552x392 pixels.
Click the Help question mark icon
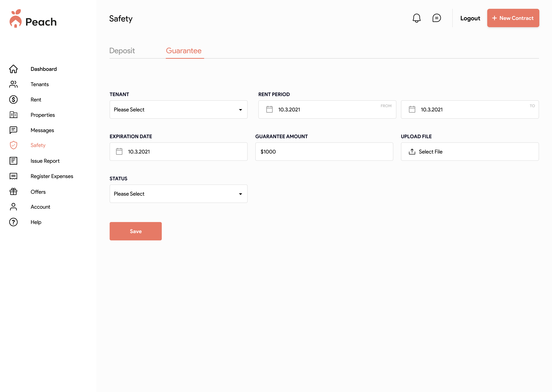tap(13, 222)
